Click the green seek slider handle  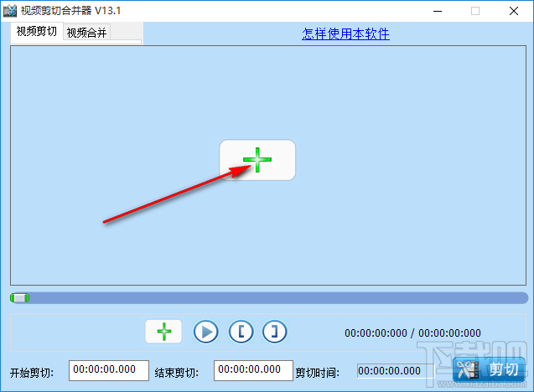20,298
